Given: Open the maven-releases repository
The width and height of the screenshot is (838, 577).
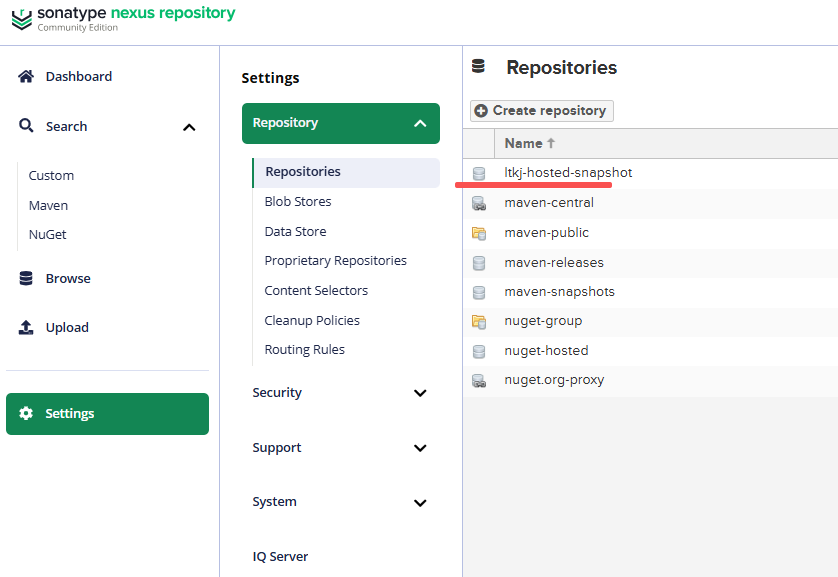Looking at the screenshot, I should [554, 262].
